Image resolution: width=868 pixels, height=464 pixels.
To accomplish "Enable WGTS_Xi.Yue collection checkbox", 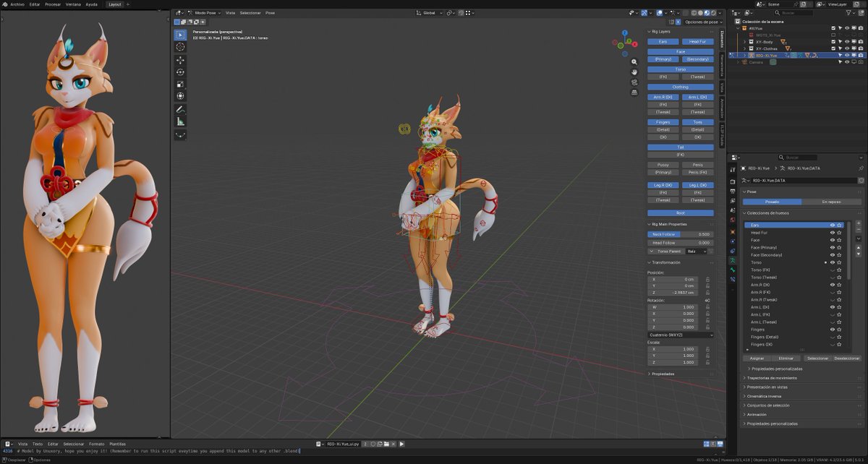I will coord(833,35).
